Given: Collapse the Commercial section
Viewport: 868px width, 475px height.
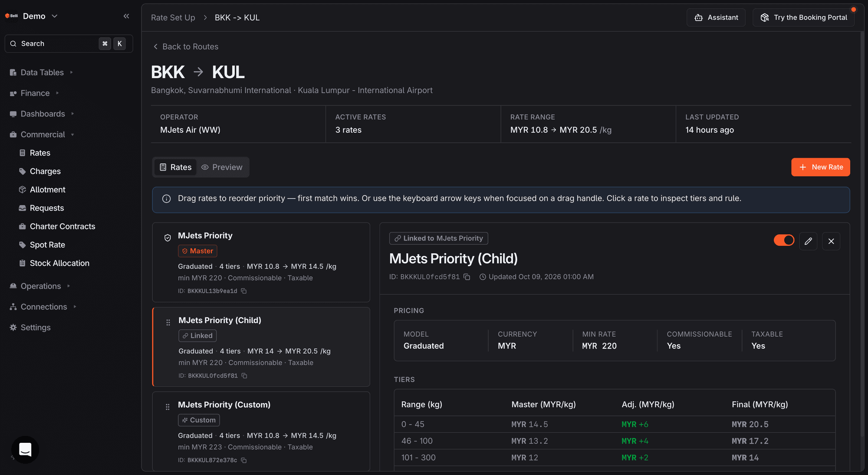Looking at the screenshot, I should 43,135.
